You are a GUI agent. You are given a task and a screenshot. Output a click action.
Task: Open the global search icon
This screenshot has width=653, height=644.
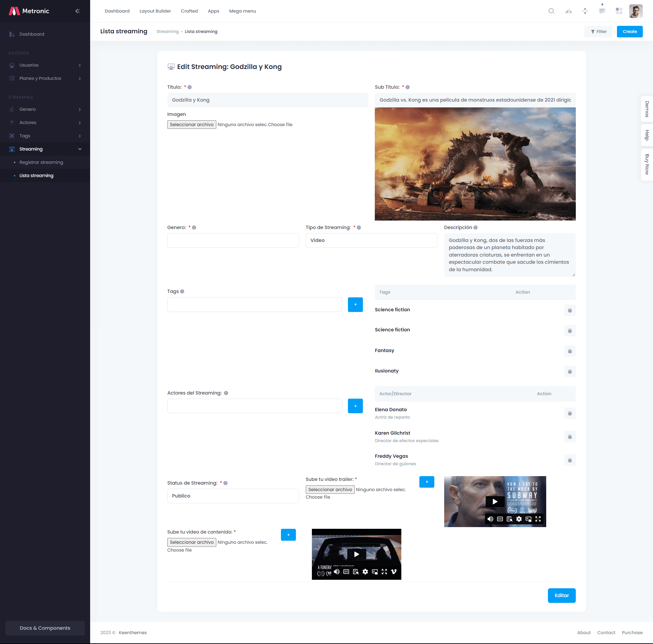pos(551,11)
